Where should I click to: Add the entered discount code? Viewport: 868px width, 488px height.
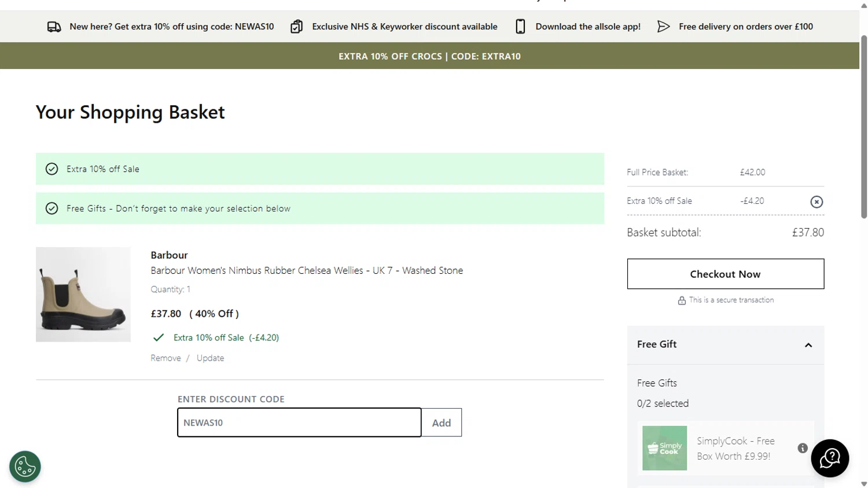tap(442, 423)
